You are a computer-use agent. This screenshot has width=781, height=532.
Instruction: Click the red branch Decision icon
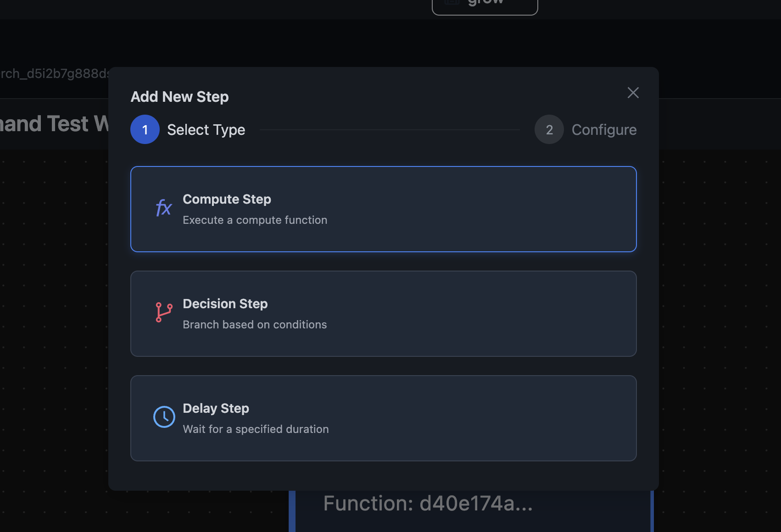click(164, 312)
